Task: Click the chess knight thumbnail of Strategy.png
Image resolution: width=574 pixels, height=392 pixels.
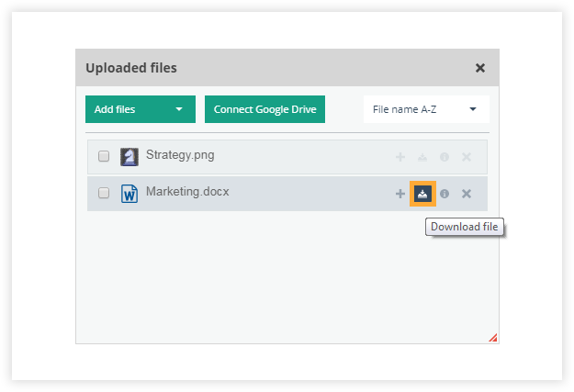Action: click(x=129, y=157)
